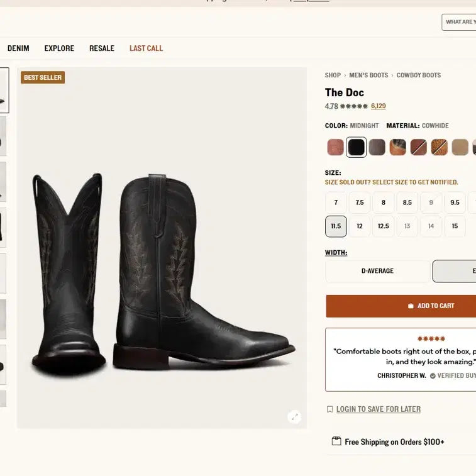Click the Free Shipping on Orders $100+ text
476x476 pixels.
395,441
